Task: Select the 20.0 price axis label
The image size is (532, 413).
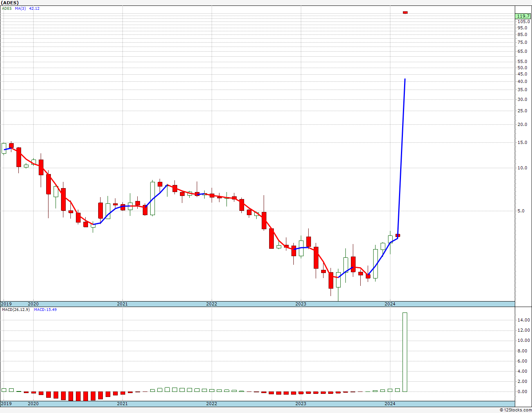Action: [x=522, y=124]
